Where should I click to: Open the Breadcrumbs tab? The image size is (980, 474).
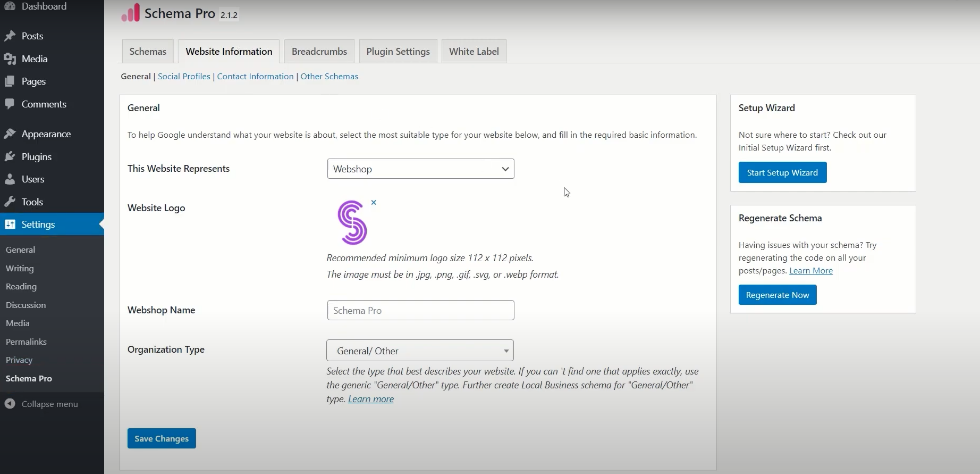coord(319,52)
